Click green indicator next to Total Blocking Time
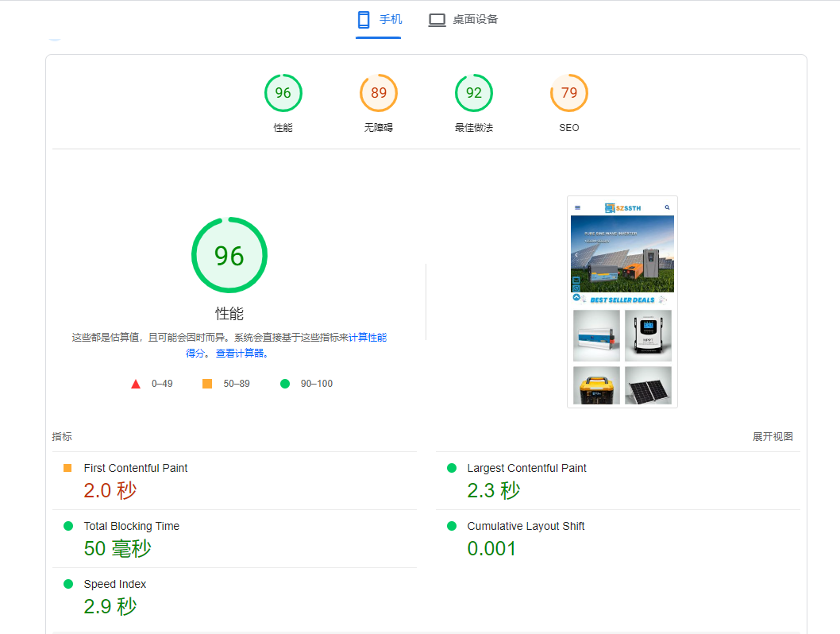The image size is (840, 634). (x=70, y=526)
